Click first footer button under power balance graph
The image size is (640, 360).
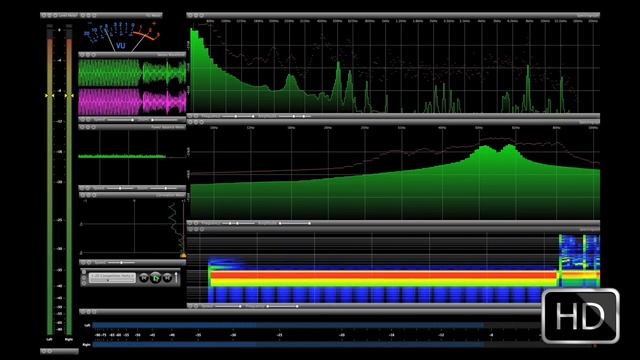pyautogui.click(x=82, y=188)
